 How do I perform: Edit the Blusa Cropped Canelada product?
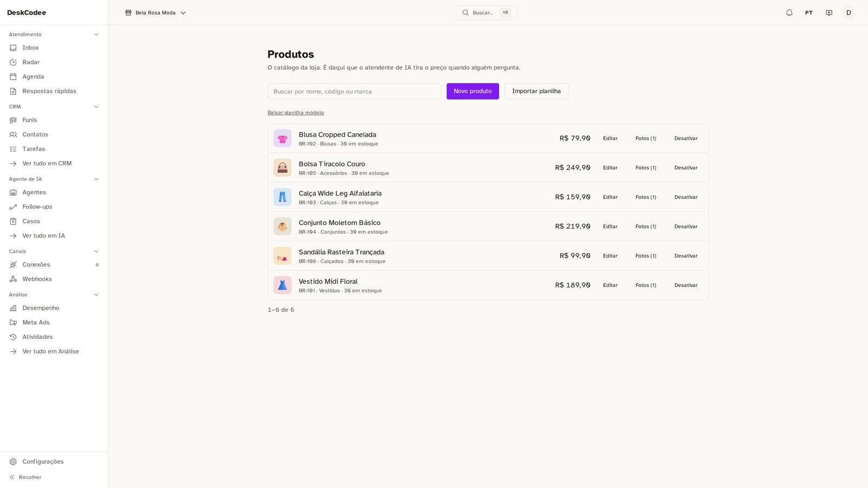(x=610, y=138)
